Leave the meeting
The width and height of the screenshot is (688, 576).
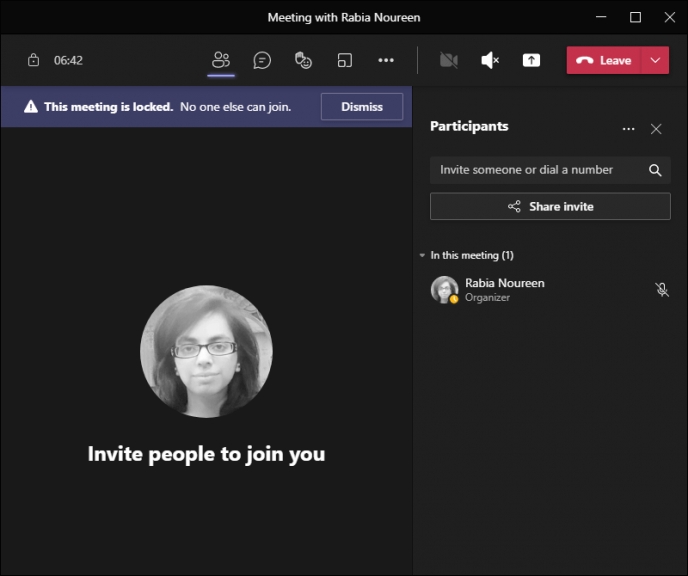click(604, 60)
